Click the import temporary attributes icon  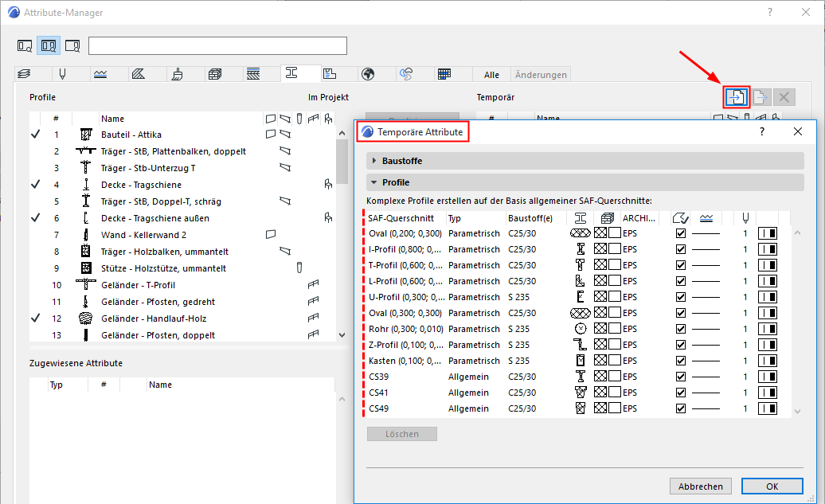point(736,97)
